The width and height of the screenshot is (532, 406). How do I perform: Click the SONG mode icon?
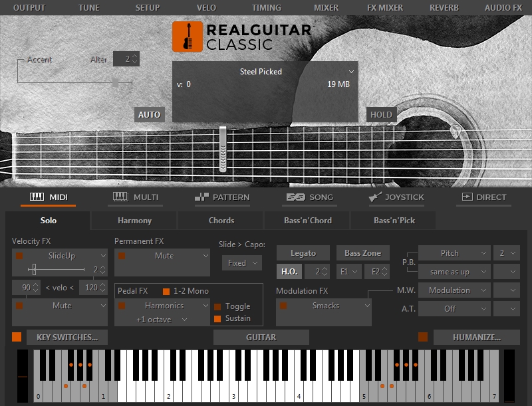(295, 197)
